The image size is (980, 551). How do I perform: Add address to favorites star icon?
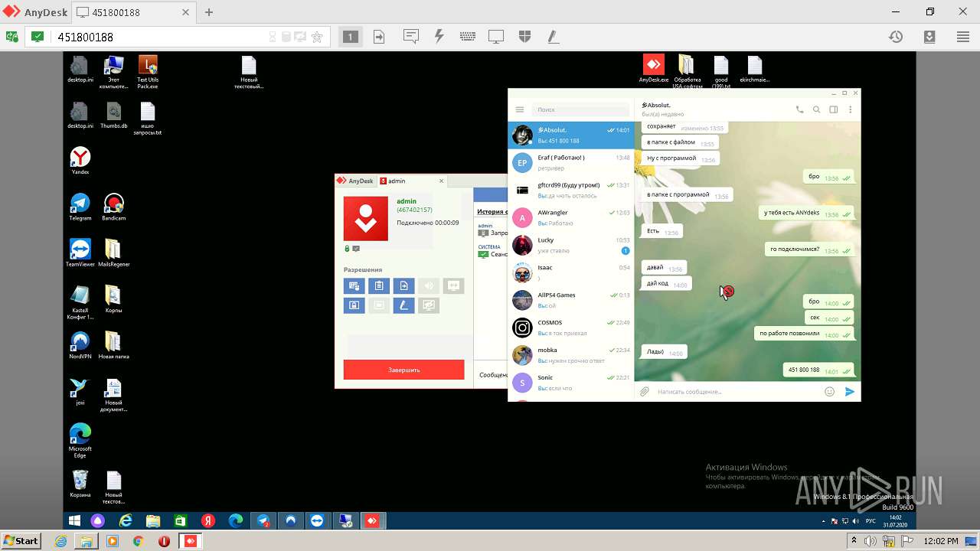[317, 37]
